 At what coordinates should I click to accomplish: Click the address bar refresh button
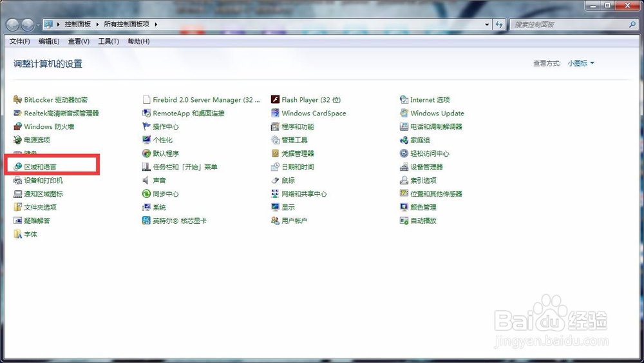click(500, 25)
